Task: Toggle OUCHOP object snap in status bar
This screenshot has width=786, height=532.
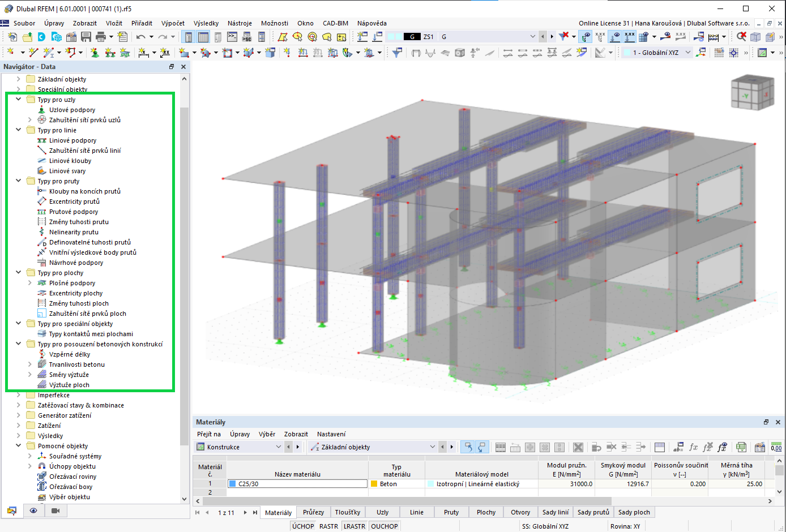Action: (385, 526)
